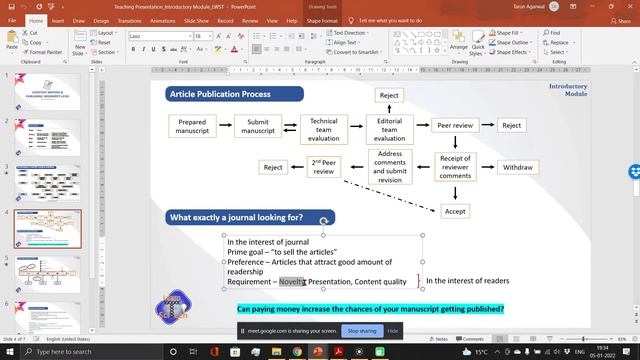This screenshot has height=360, width=640.
Task: Open Windows Start menu
Action: 9,351
